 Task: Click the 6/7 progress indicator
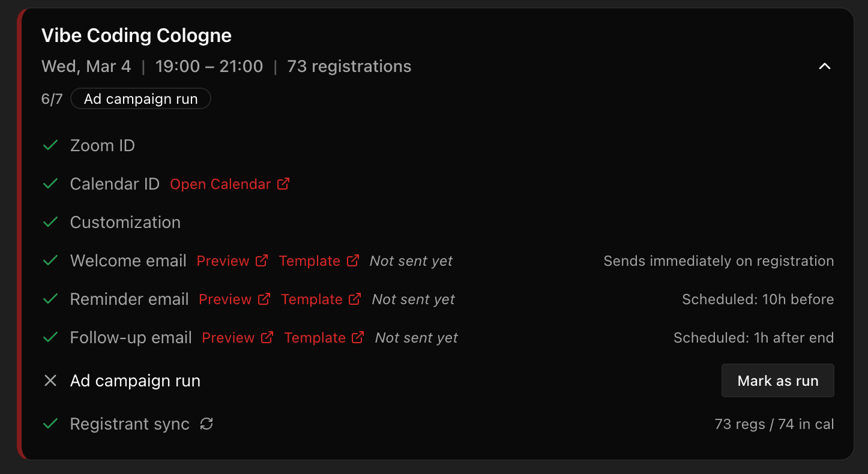coord(52,98)
